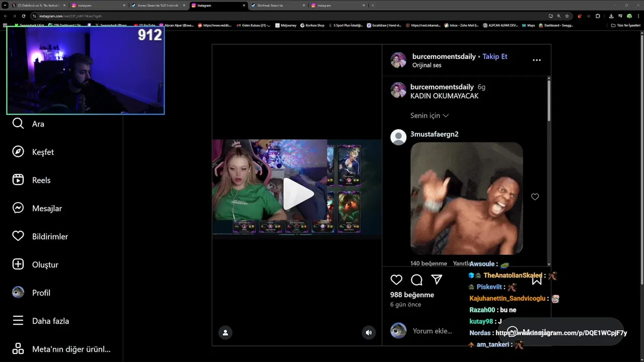Open the GIF in 3mustafaergn2's comment
The image size is (644, 362).
tap(467, 198)
